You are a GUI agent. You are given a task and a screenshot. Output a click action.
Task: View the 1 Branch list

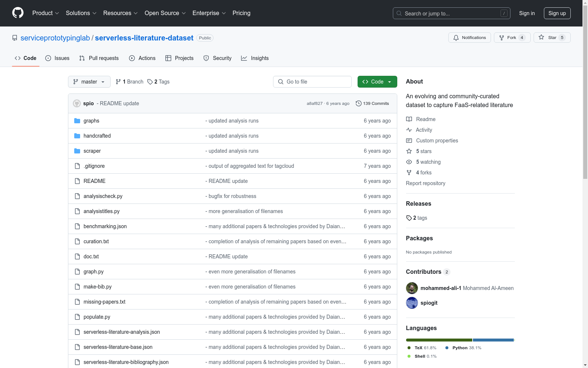[129, 82]
